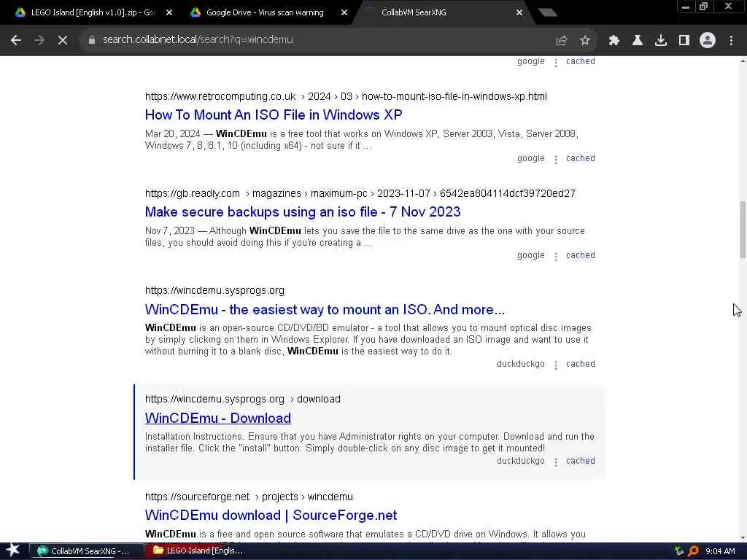Screen dimensions: 747x560
Task: Expand options dots for easiest way result
Action: pyautogui.click(x=555, y=365)
